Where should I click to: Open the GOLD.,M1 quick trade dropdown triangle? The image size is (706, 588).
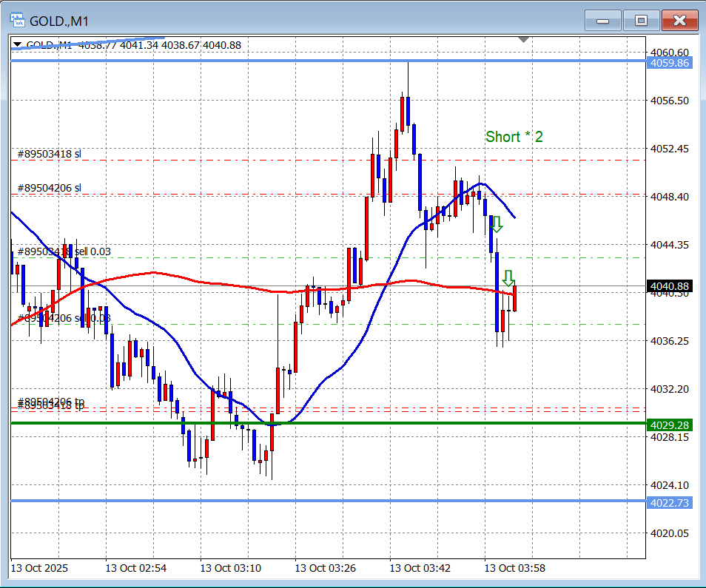tap(17, 45)
